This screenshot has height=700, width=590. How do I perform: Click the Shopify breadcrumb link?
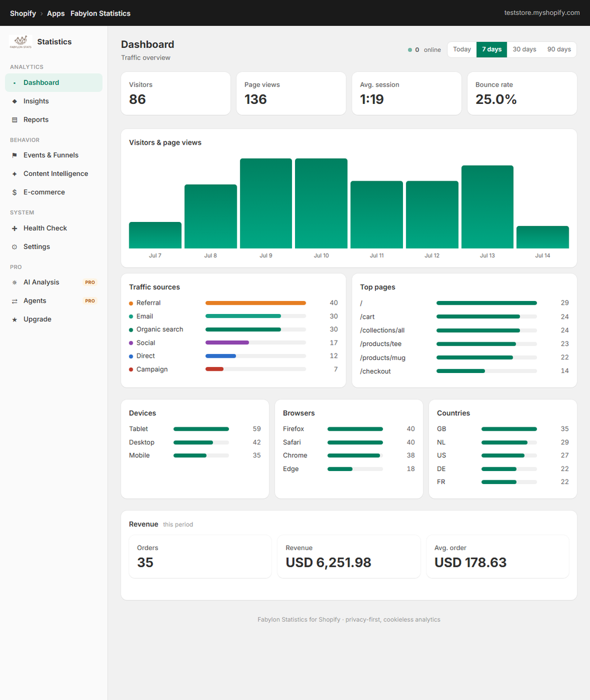(x=23, y=14)
